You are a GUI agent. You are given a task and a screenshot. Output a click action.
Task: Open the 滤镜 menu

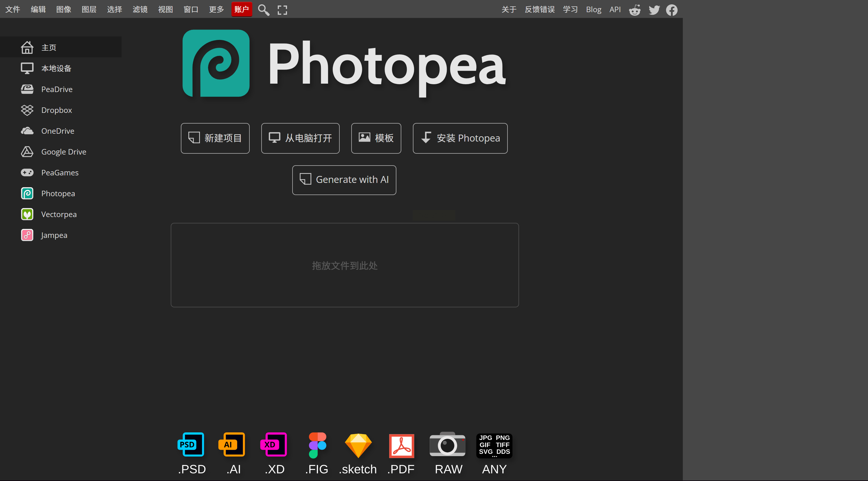coord(140,9)
